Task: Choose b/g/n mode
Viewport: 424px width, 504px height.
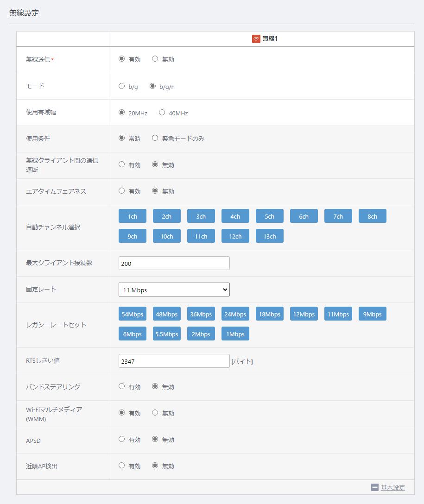Action: point(153,86)
